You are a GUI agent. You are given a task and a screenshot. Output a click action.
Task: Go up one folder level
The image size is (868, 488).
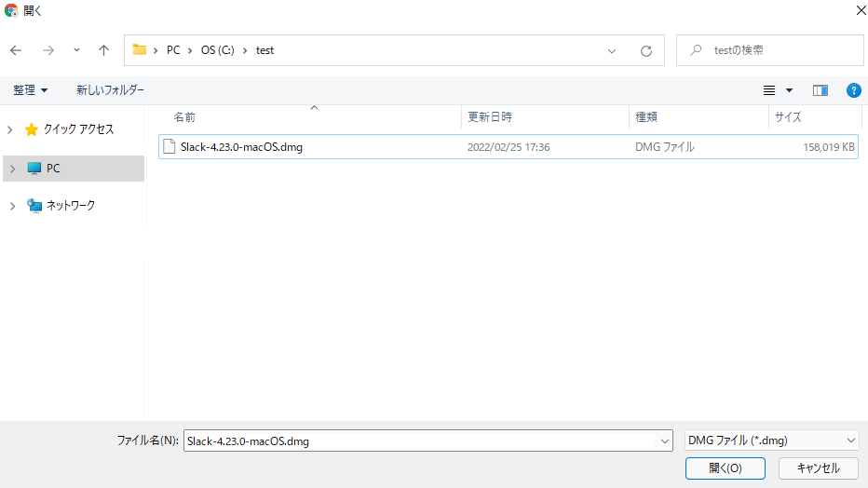point(103,50)
